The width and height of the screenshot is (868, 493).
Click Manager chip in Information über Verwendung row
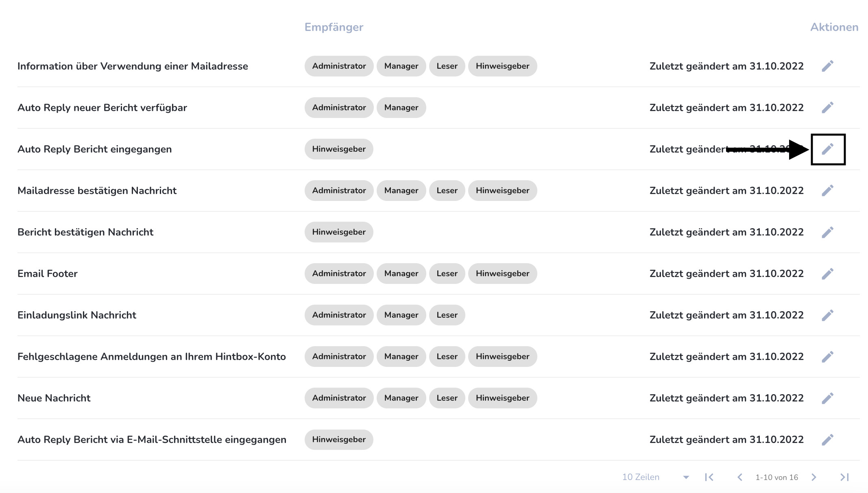(401, 66)
